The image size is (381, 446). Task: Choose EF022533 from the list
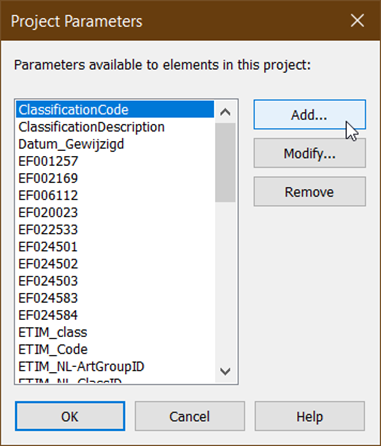click(x=115, y=230)
